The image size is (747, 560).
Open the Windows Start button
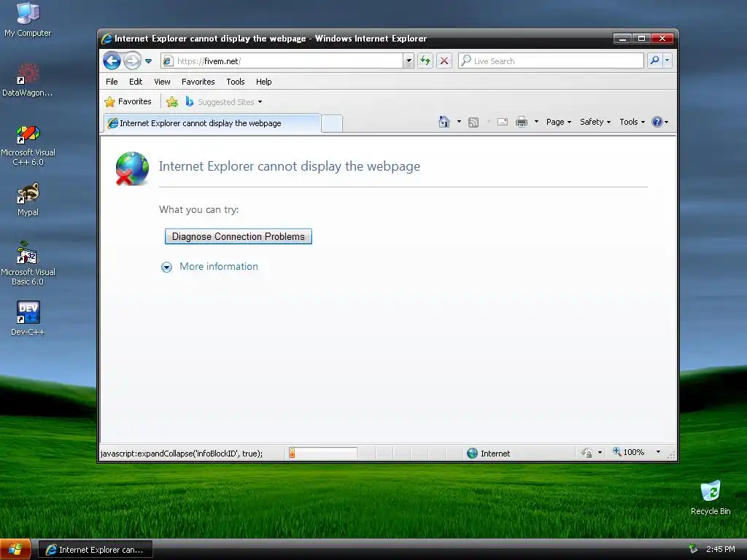pyautogui.click(x=15, y=550)
